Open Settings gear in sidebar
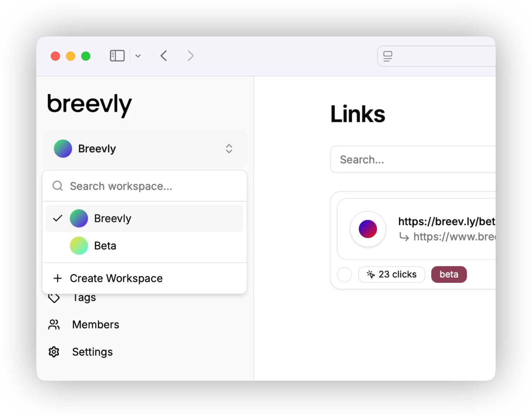 [54, 352]
